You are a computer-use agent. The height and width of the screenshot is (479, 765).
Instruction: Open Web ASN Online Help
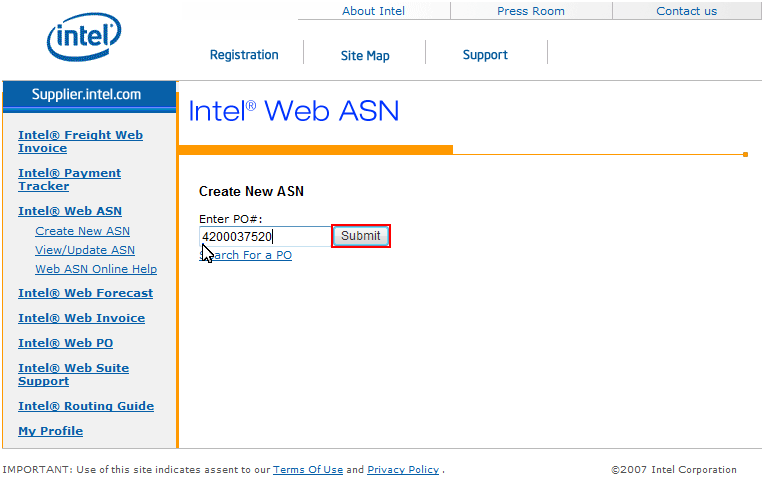click(96, 269)
